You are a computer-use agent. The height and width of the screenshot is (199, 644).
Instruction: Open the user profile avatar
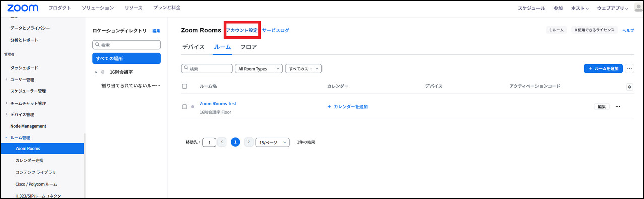[638, 8]
